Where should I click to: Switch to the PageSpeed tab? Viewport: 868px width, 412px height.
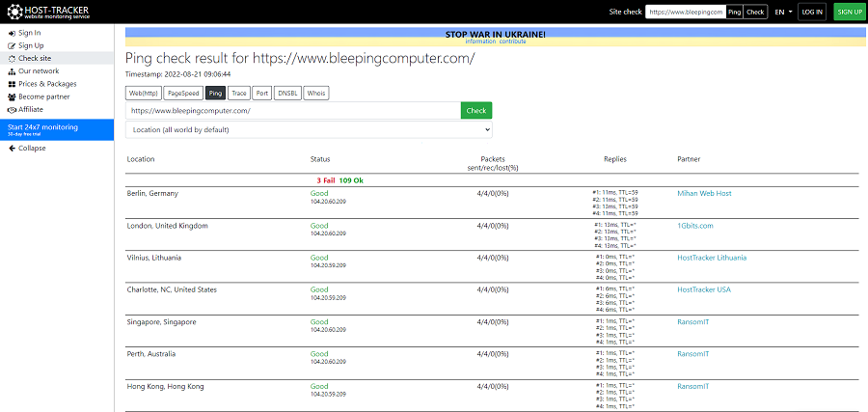point(183,93)
